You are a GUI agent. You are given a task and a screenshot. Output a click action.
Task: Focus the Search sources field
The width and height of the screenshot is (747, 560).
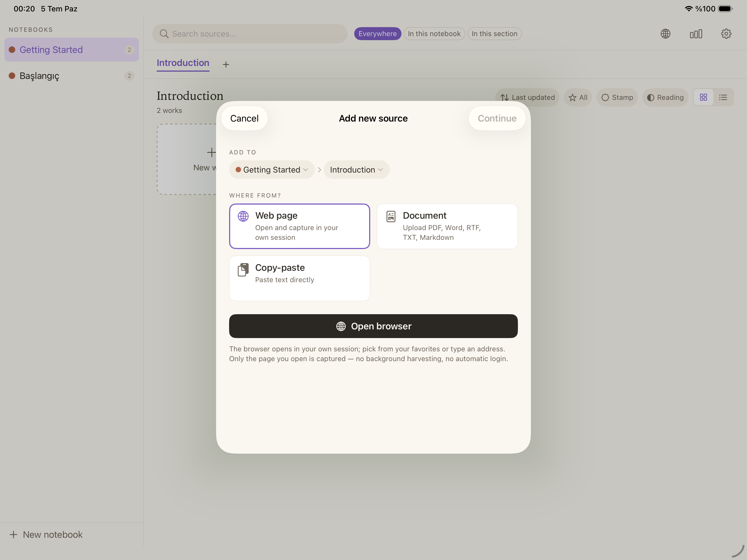pyautogui.click(x=250, y=34)
